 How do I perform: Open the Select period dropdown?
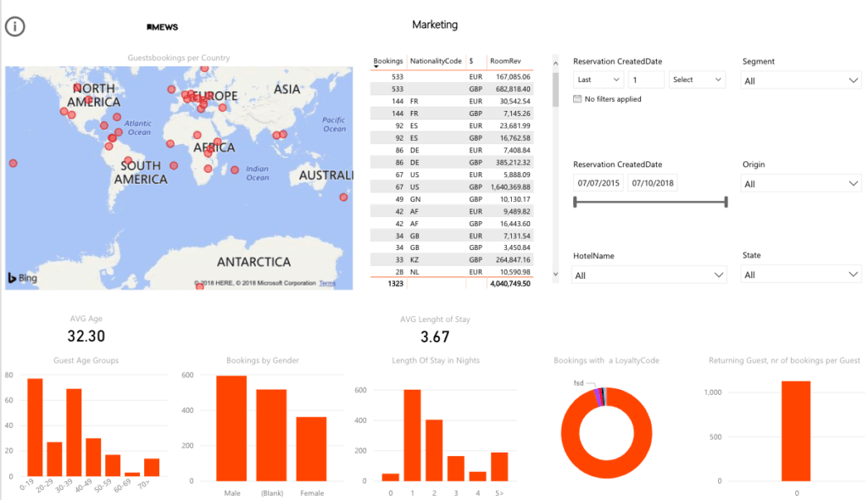[x=697, y=80]
